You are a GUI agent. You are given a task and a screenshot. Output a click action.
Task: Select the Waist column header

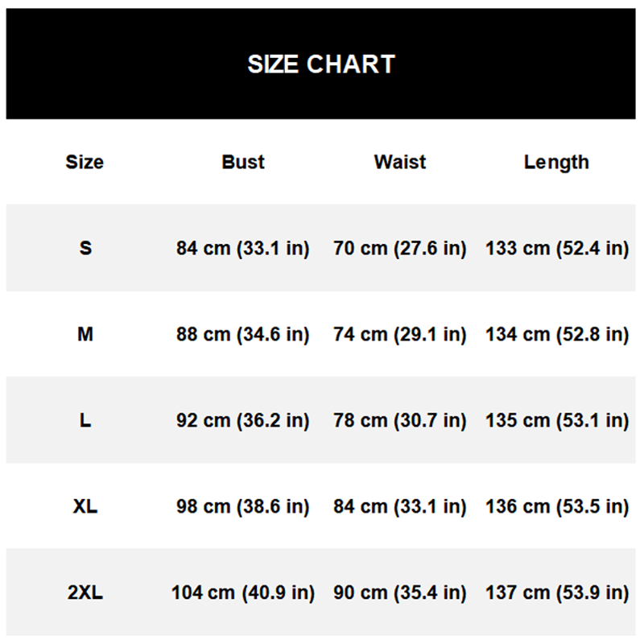400,162
